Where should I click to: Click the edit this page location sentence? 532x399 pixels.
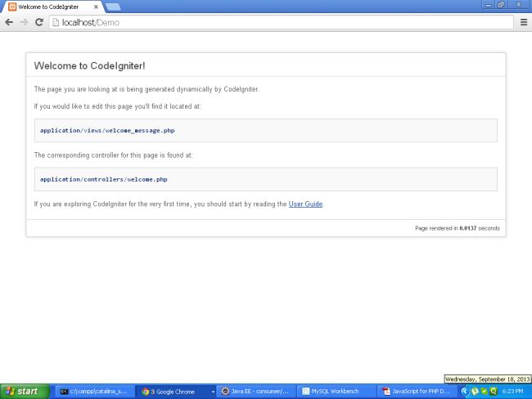point(117,106)
